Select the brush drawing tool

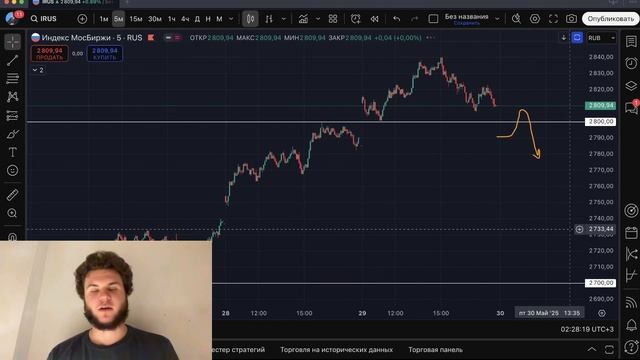[x=13, y=134]
